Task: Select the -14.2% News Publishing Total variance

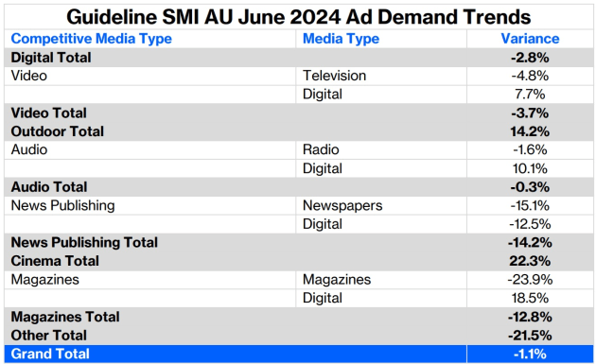Action: (530, 242)
